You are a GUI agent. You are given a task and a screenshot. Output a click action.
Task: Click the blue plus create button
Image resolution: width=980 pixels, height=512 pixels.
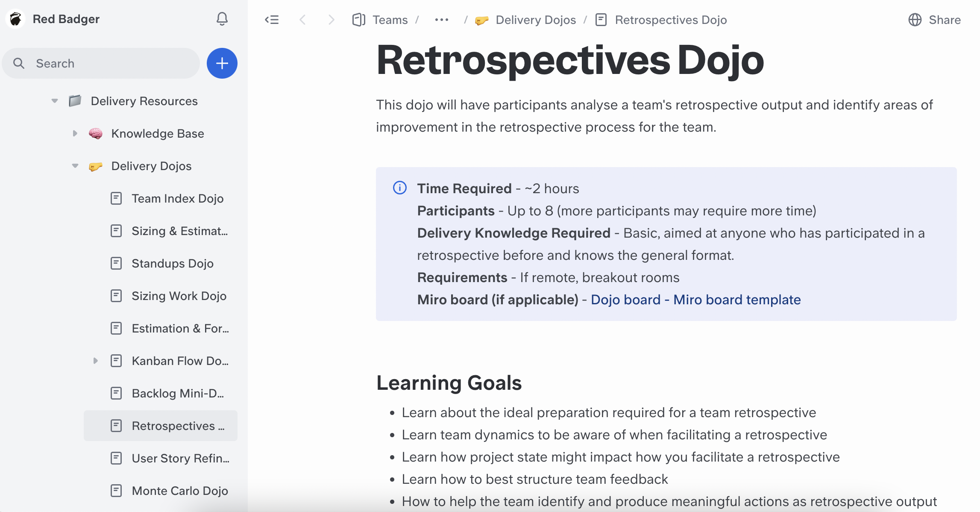pos(222,63)
